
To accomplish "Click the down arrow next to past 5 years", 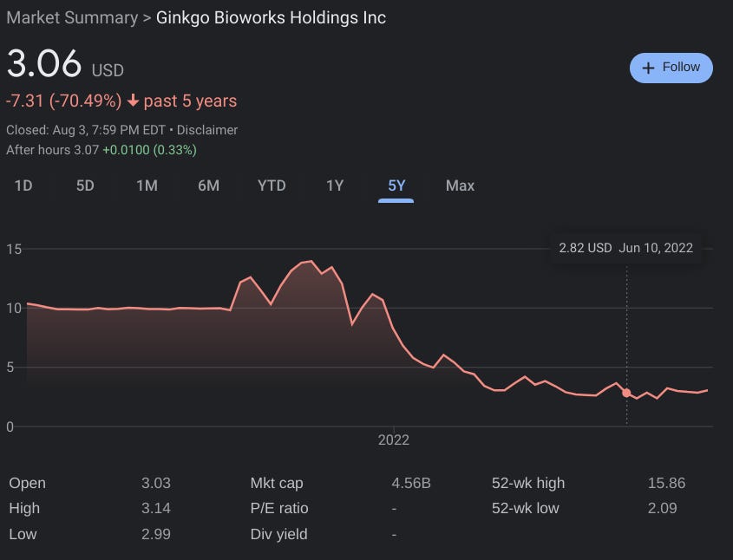I will pyautogui.click(x=134, y=101).
